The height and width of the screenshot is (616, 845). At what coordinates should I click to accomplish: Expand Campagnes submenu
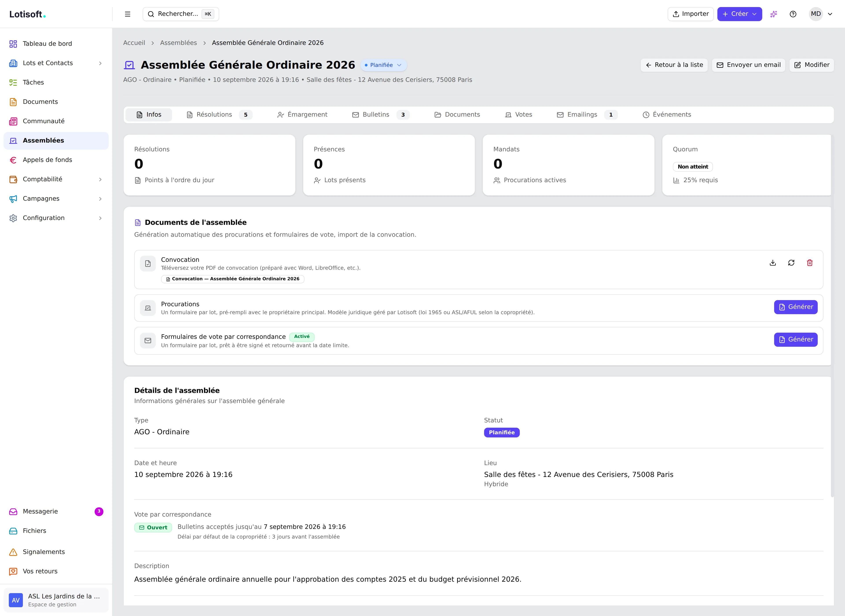[x=100, y=199]
